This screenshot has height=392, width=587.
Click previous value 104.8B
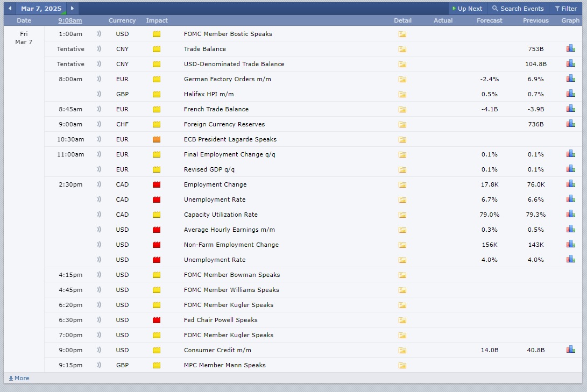(x=536, y=64)
